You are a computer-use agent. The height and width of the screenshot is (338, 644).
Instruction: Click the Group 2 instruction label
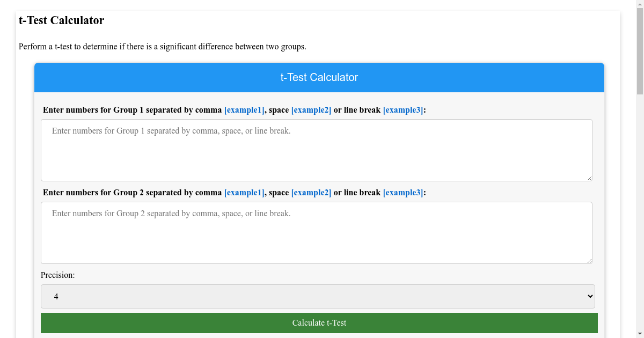tap(132, 193)
